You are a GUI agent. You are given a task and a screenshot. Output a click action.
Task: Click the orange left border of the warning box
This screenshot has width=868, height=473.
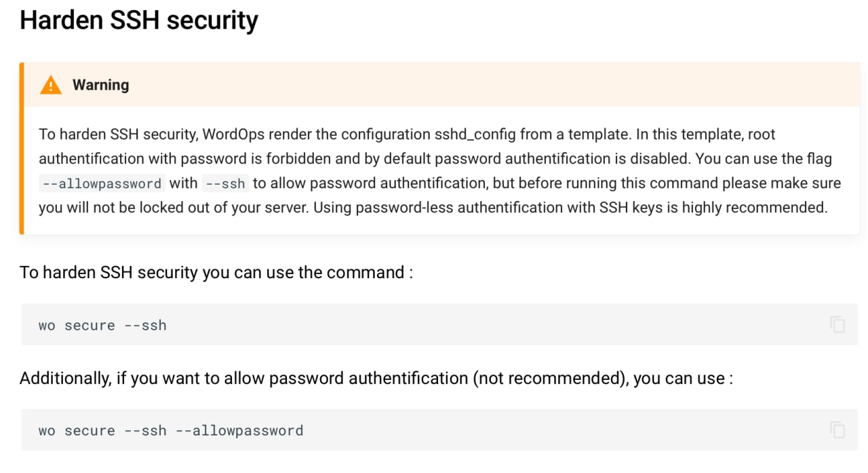click(x=22, y=149)
